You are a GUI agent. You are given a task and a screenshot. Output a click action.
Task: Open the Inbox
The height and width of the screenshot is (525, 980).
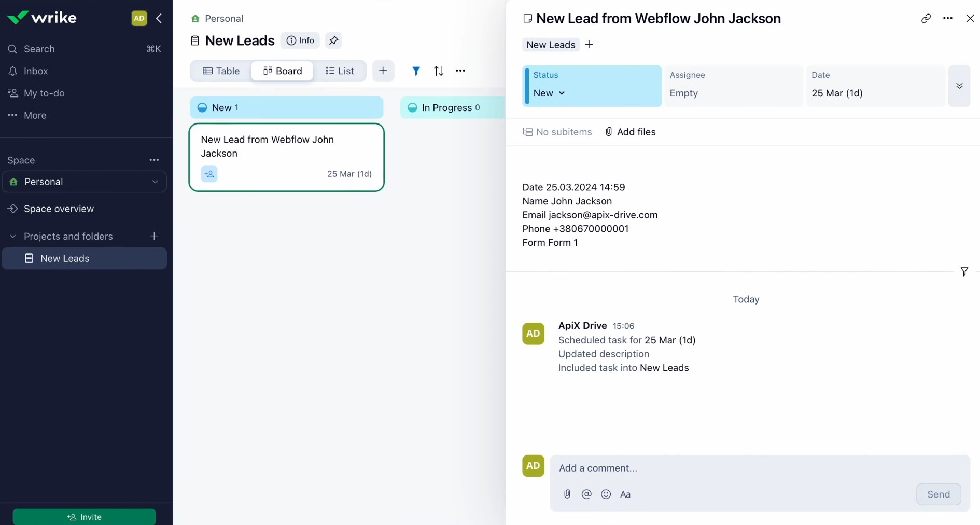34,71
